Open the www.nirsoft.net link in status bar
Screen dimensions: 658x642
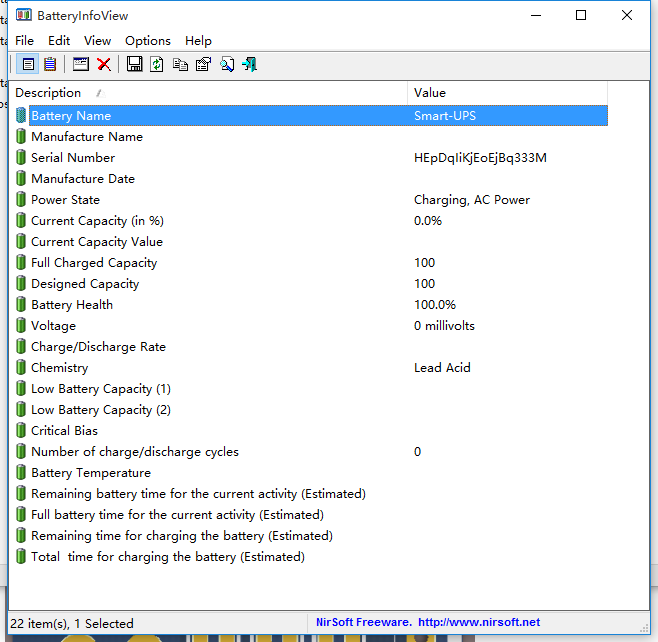click(479, 622)
